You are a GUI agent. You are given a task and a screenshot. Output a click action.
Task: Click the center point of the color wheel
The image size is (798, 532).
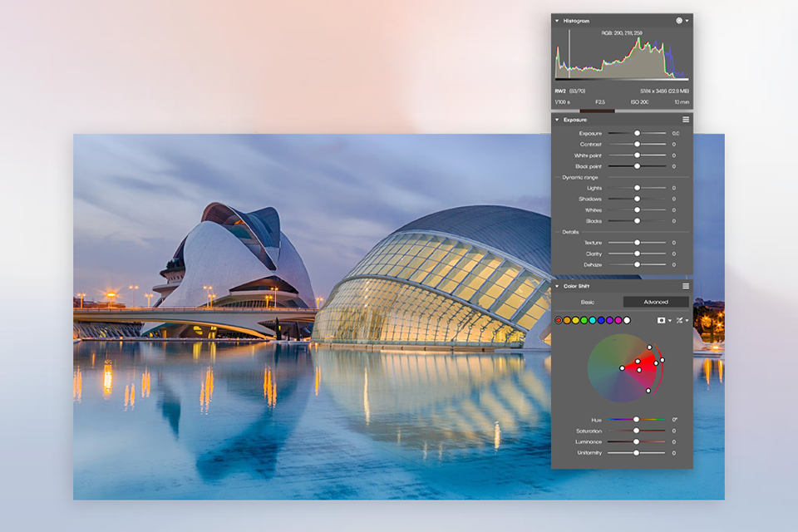(x=622, y=368)
